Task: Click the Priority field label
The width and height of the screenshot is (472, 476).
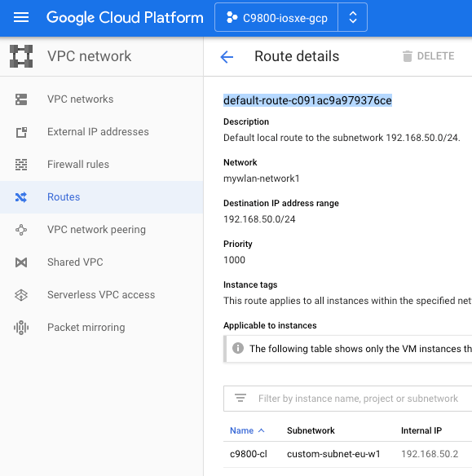Action: pyautogui.click(x=238, y=244)
